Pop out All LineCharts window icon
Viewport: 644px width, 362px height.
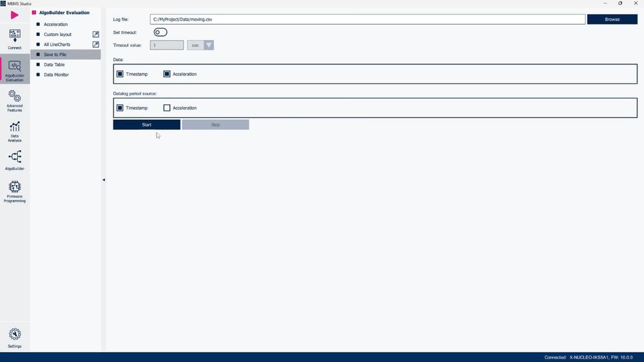(x=95, y=44)
